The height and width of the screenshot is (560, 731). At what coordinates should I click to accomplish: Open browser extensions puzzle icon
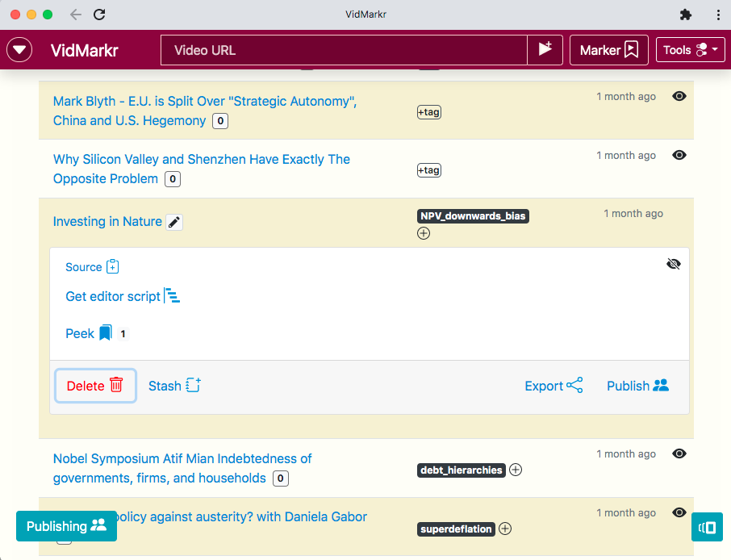pos(686,15)
